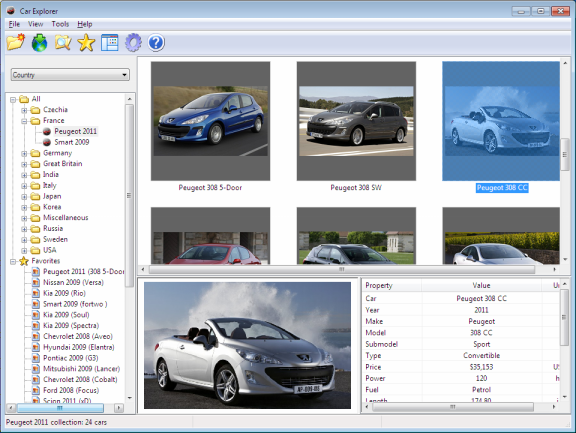Expand the India node
Image resolution: width=576 pixels, height=433 pixels.
[24, 175]
